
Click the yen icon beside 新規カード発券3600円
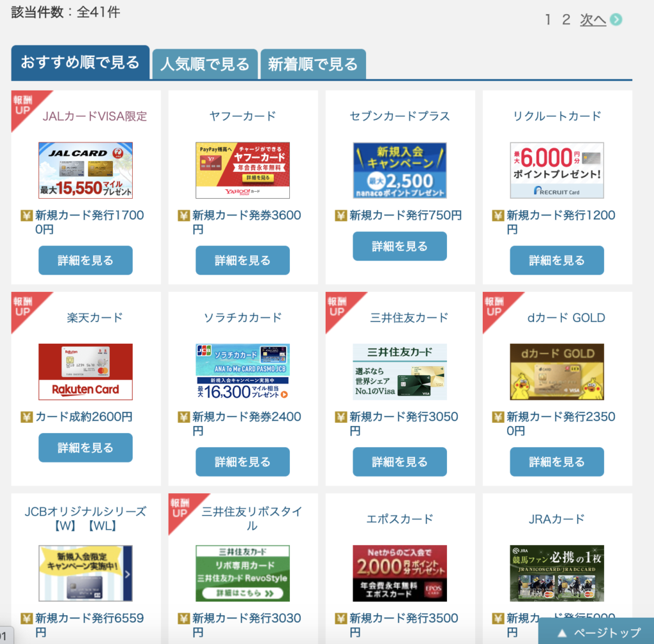184,215
